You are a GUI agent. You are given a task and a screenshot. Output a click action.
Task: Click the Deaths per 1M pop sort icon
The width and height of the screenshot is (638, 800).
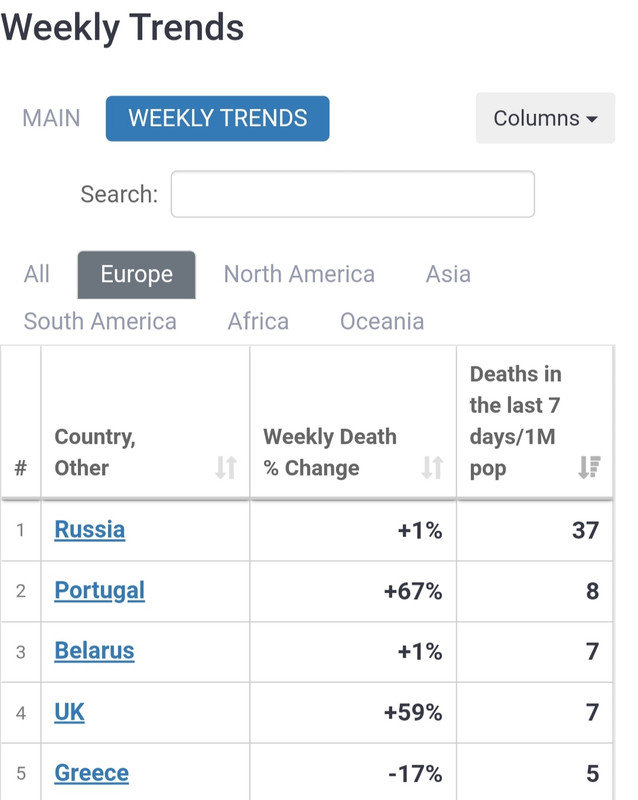(589, 467)
